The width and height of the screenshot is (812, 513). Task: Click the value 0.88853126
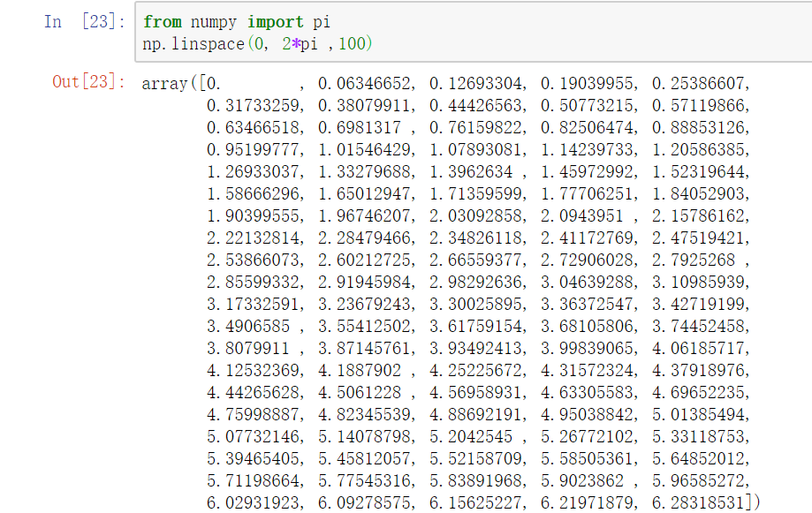[x=697, y=127]
